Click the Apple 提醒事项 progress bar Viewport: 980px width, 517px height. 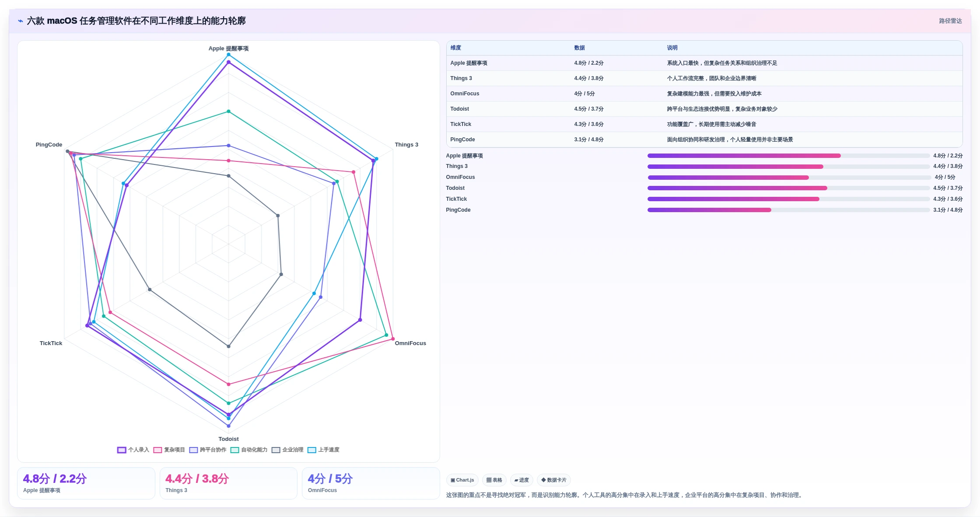click(788, 156)
